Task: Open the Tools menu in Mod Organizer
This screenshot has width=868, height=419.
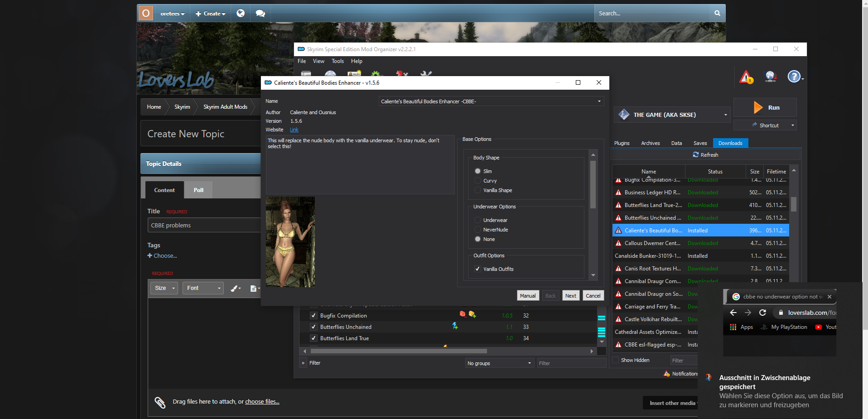Action: click(338, 61)
